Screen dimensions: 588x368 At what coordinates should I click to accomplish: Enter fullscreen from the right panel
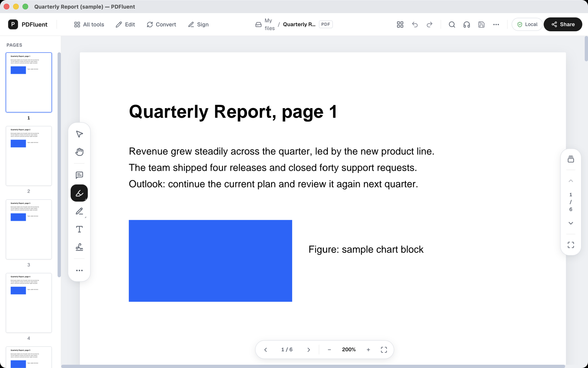coord(571,245)
